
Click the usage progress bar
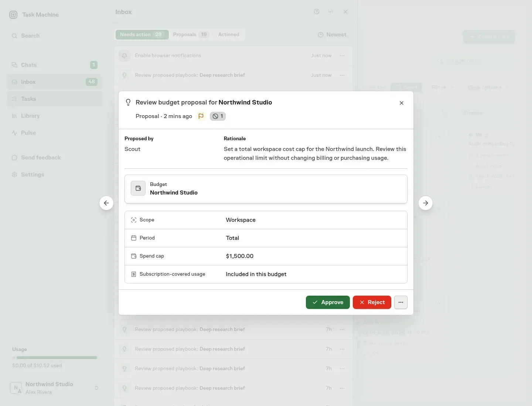(55, 358)
